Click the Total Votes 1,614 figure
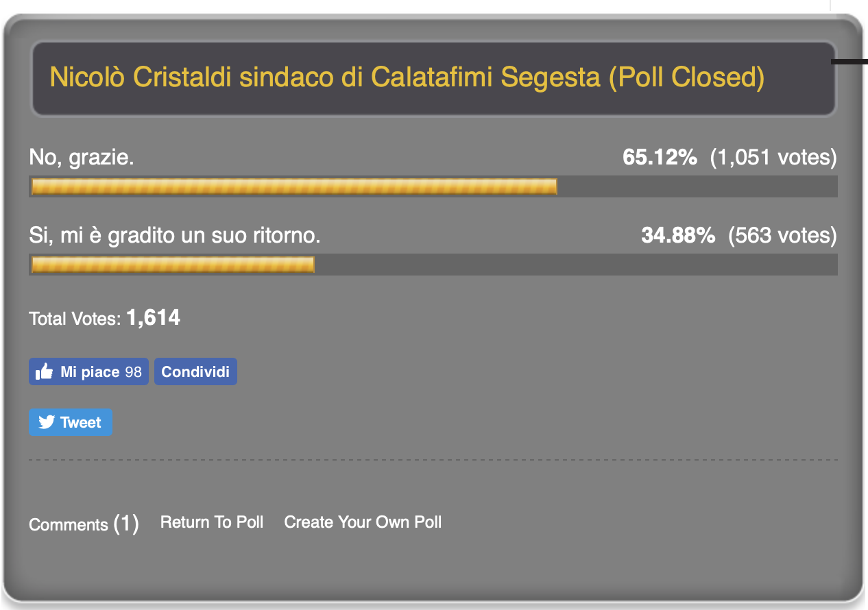This screenshot has width=868, height=610. click(154, 317)
